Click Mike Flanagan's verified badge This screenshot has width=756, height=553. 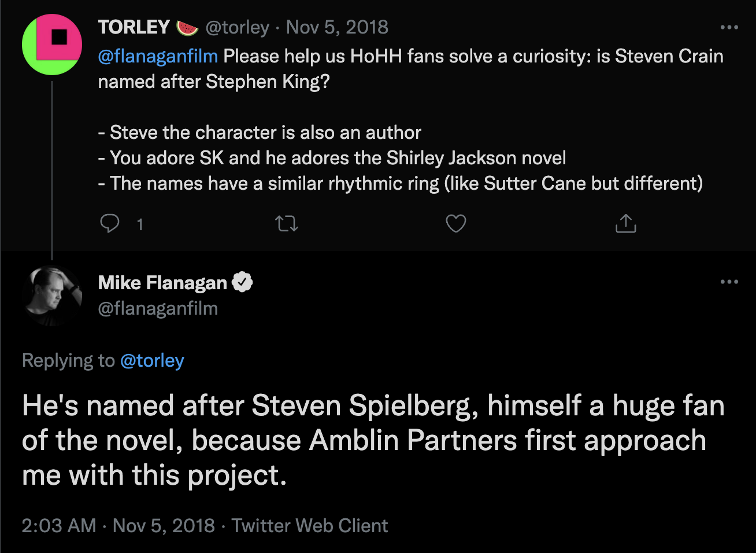[x=242, y=282]
